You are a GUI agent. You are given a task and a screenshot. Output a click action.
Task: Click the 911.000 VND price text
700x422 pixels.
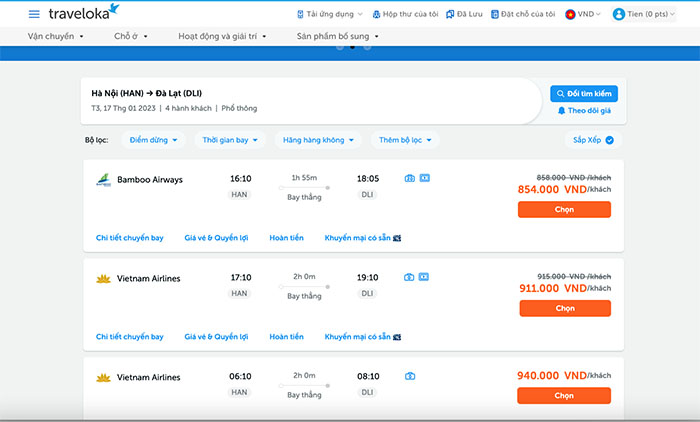coord(553,288)
